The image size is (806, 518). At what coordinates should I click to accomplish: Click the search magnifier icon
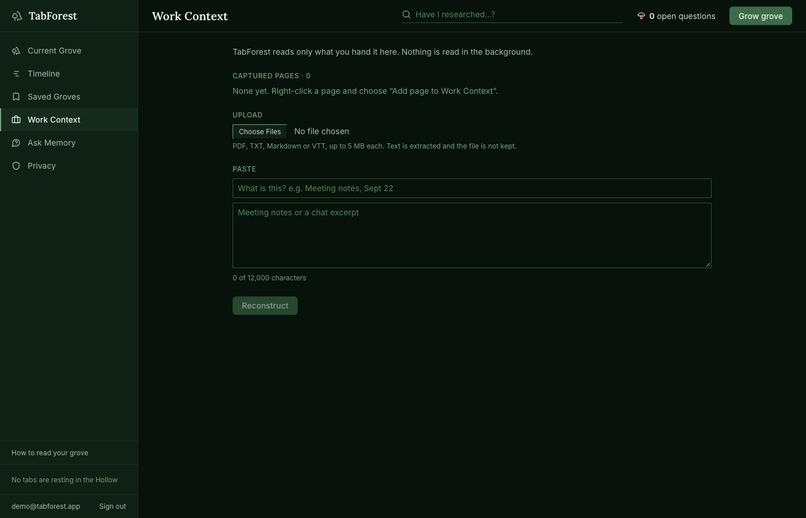tap(406, 14)
